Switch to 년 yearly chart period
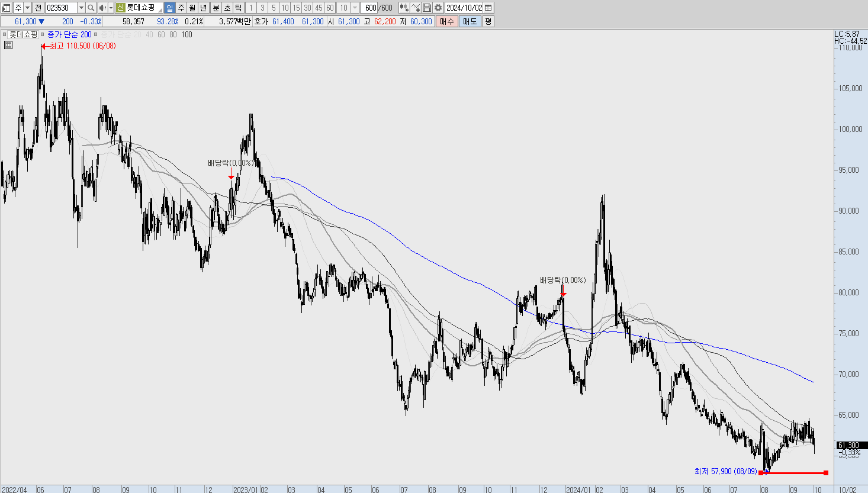This screenshot has height=493, width=868. (x=204, y=8)
